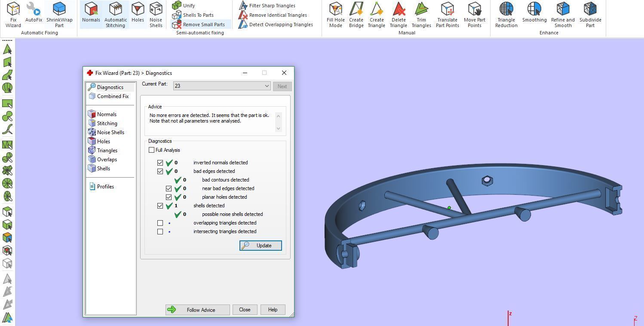Click Refine and Smooth
Screen dimensions: 644x326
click(563, 15)
